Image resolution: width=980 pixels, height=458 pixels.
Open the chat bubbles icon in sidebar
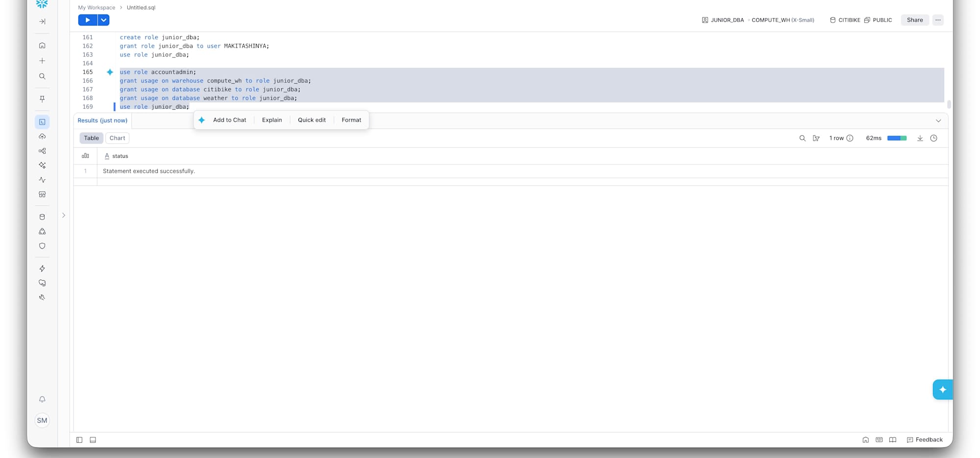42,283
